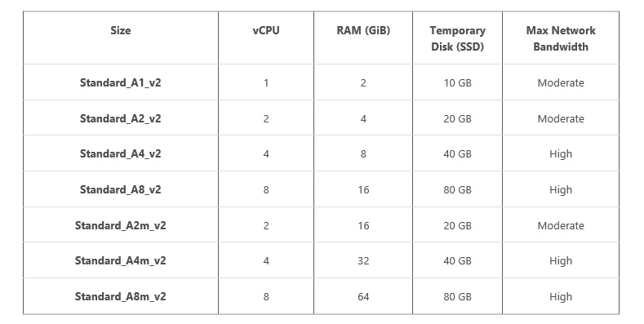Click the Standard_A2m_v2 size name

pos(120,225)
